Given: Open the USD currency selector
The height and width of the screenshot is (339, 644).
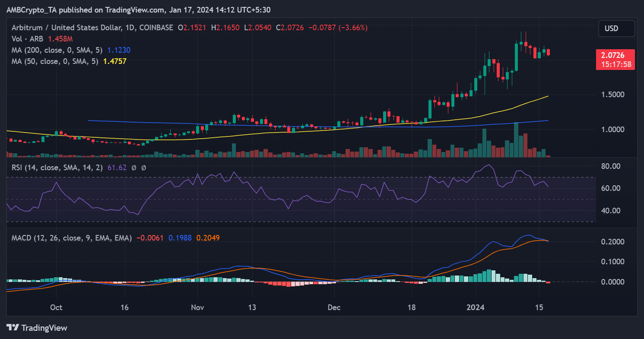Looking at the screenshot, I should [616, 29].
